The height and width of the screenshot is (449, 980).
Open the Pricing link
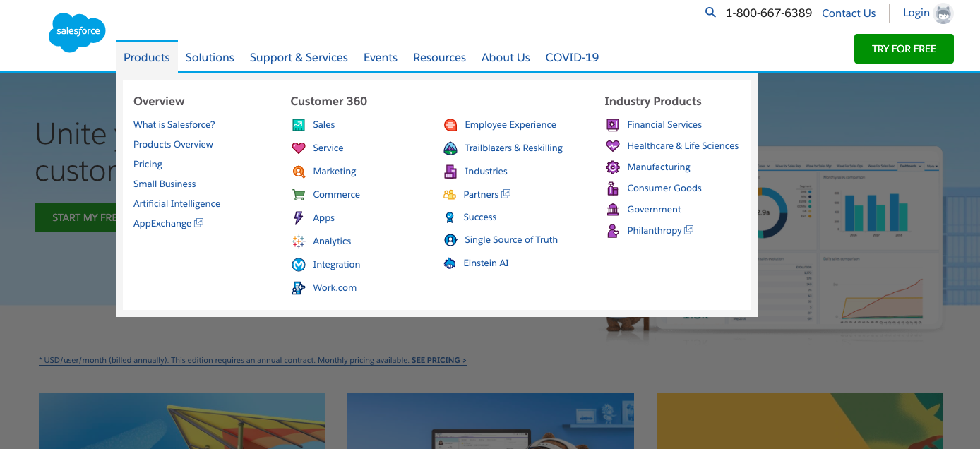[x=148, y=164]
